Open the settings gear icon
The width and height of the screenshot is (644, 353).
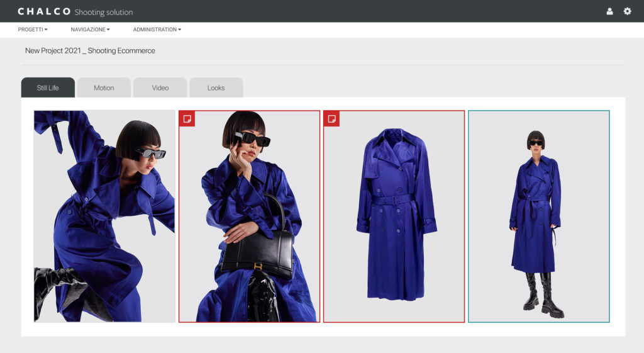(627, 11)
